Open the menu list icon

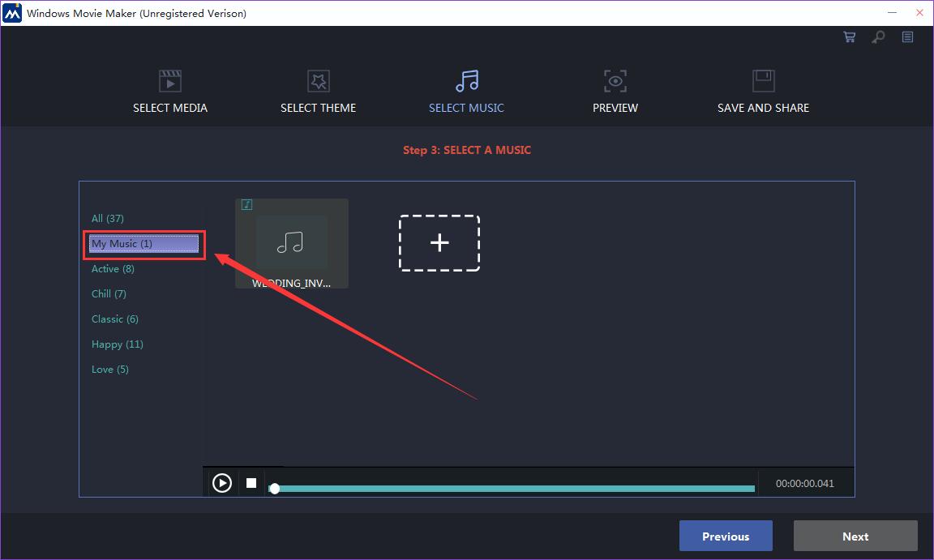pos(907,37)
